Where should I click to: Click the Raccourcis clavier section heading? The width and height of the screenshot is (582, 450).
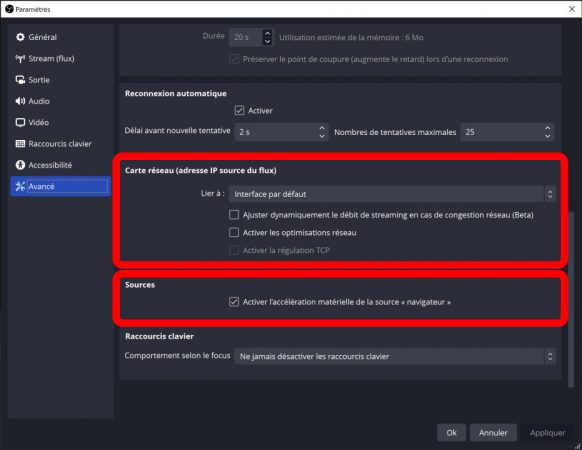[x=160, y=336]
